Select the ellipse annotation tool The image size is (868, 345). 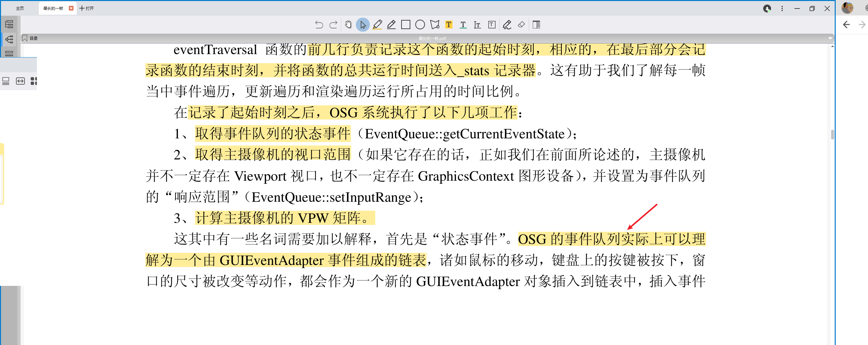tap(419, 24)
